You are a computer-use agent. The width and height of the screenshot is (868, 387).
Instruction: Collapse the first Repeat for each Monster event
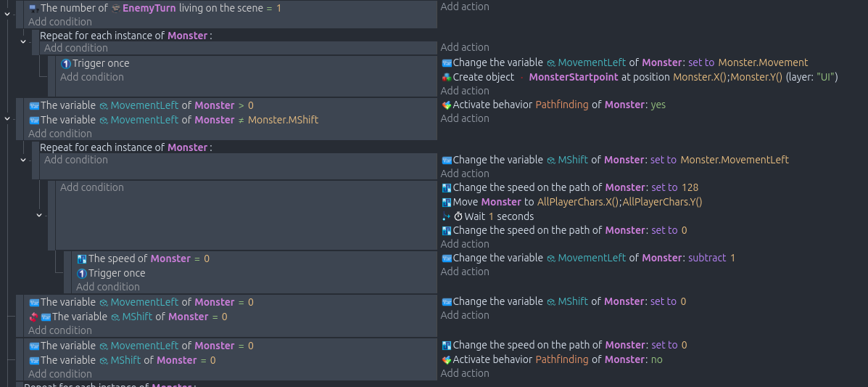click(23, 41)
